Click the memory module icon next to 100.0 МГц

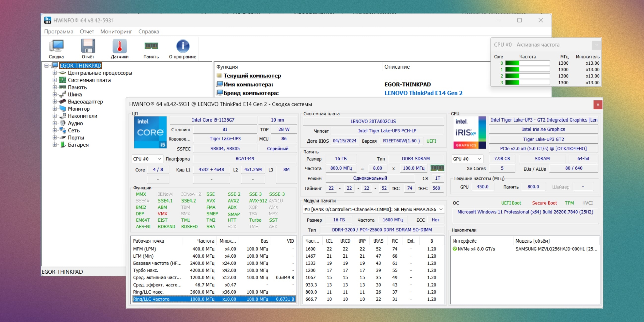pos(437,168)
